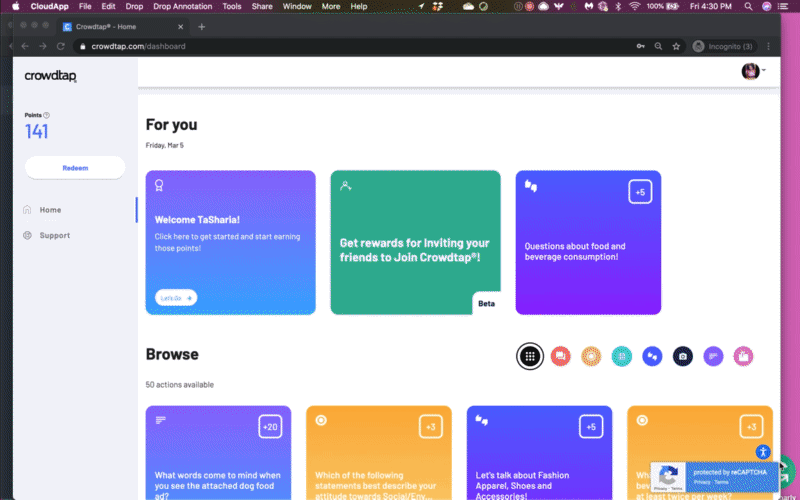Bookmark page with star icon
This screenshot has height=500, width=800.
676,46
